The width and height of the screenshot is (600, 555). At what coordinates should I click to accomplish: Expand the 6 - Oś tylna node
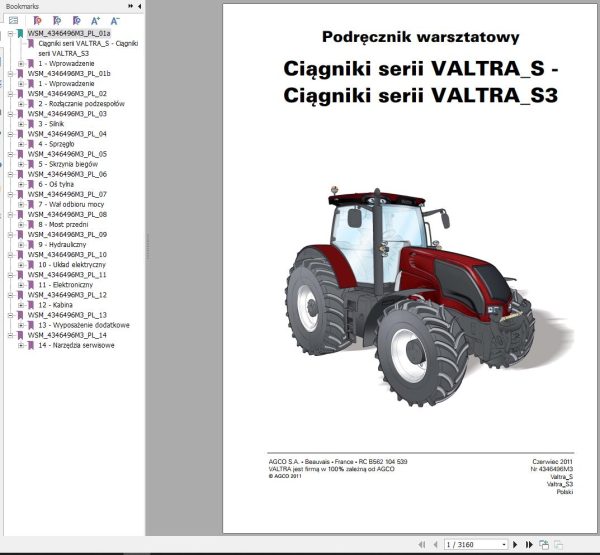tap(21, 184)
